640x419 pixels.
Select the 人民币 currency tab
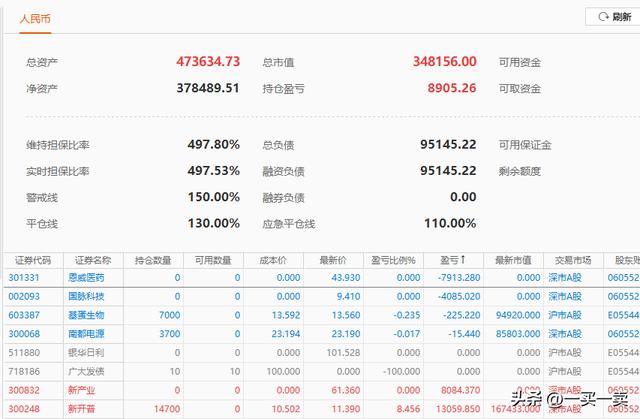(35, 19)
